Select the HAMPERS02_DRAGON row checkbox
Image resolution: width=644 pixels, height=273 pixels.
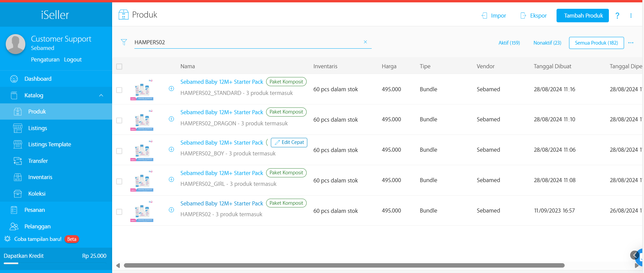coord(119,121)
